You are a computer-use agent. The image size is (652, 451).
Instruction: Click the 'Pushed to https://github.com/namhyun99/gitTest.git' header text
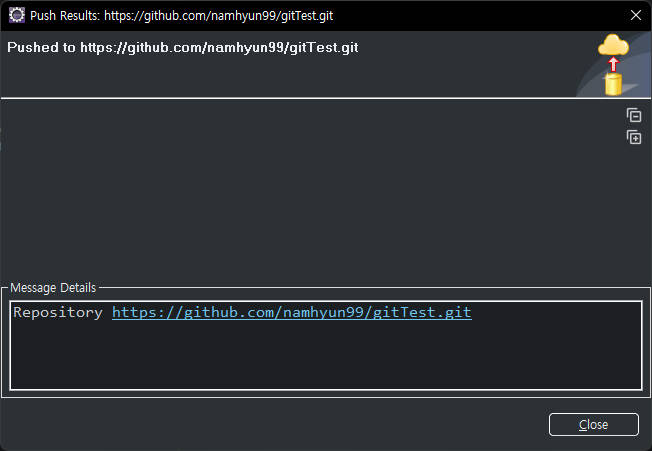(183, 47)
